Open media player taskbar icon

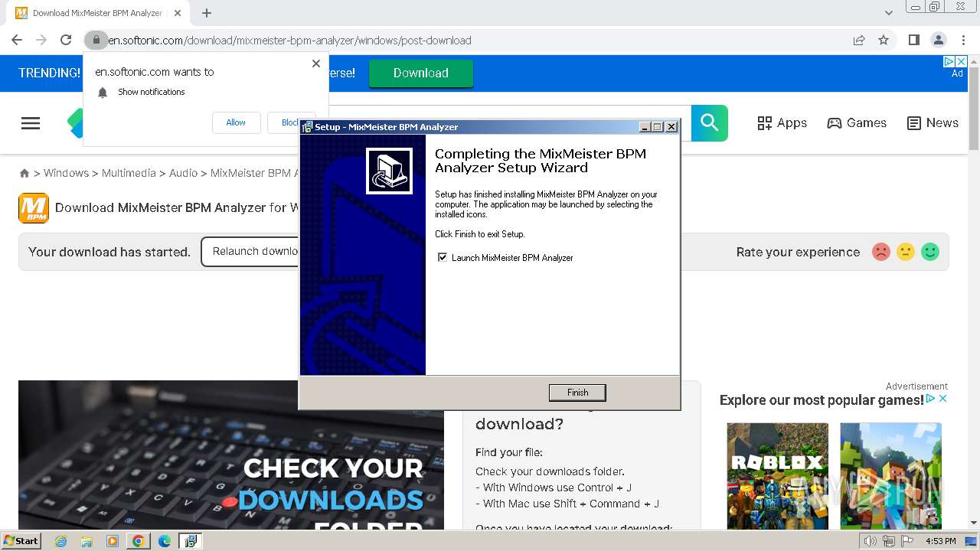click(113, 541)
